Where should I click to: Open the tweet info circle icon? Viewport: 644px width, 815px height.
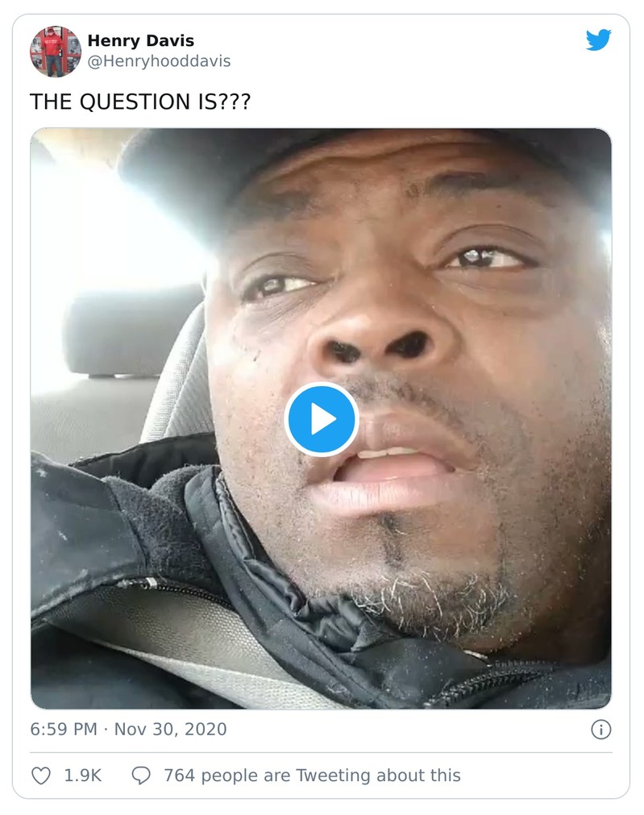pos(600,730)
